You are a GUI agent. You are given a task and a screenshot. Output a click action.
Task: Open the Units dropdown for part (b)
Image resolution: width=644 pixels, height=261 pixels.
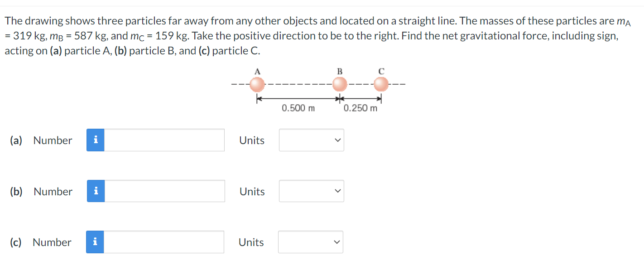(x=311, y=191)
